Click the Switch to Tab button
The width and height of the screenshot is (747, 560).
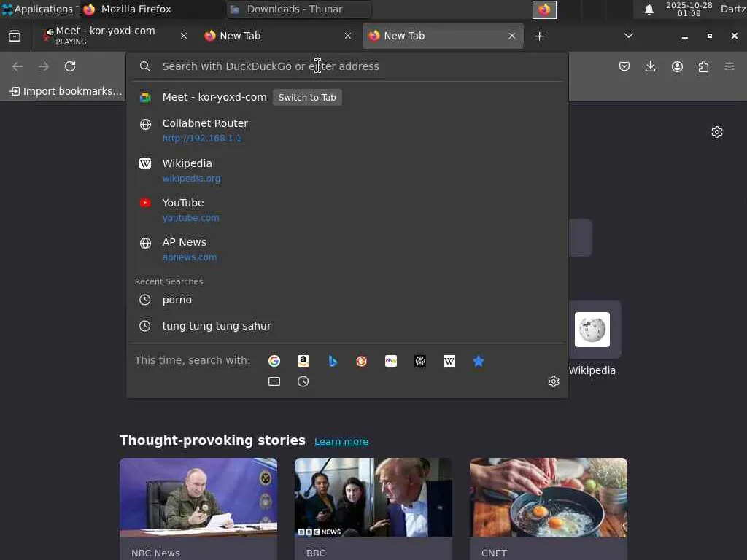[x=307, y=97]
